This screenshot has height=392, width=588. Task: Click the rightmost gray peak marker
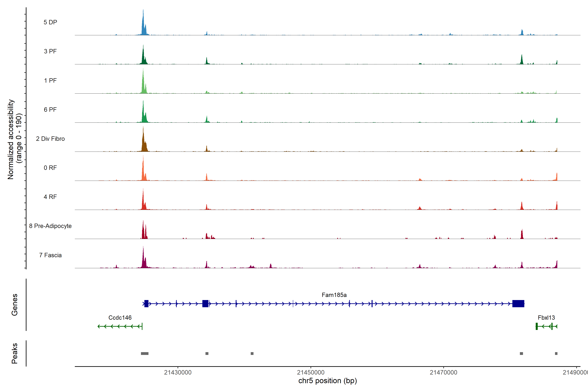tap(556, 353)
